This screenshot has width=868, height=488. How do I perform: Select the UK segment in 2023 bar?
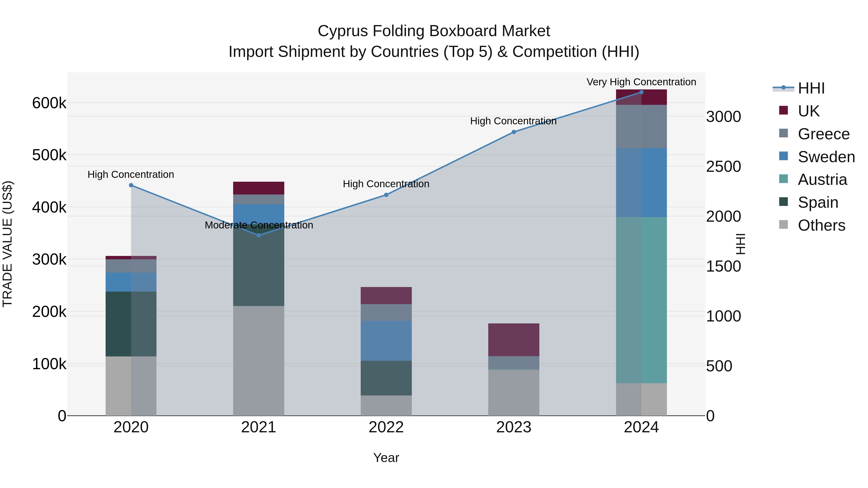(514, 340)
